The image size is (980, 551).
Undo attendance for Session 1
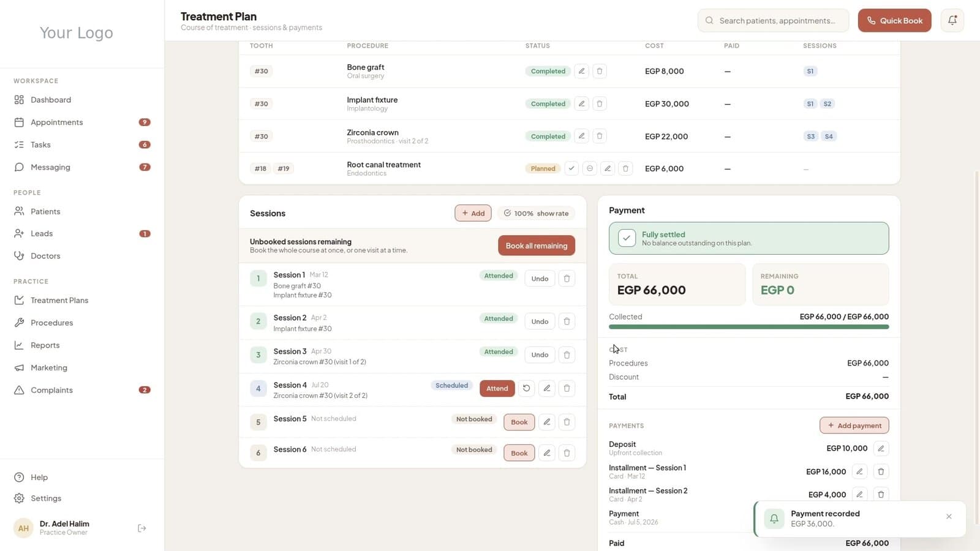[x=540, y=279]
